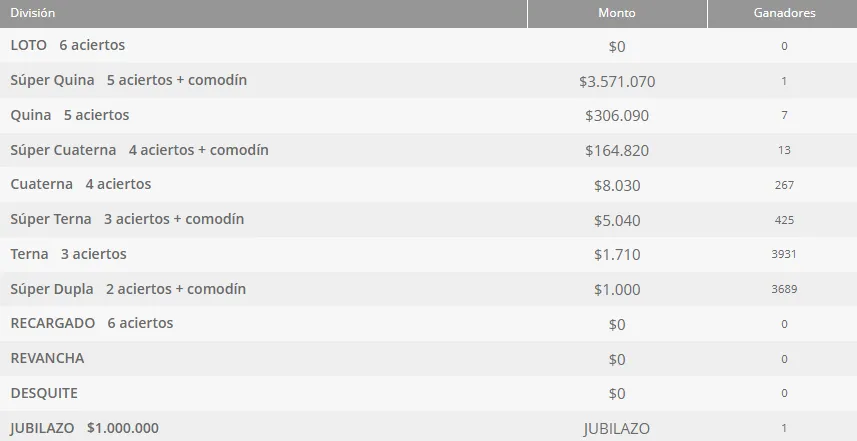Viewport: 857px width, 441px height.
Task: Click the Súper Terna row label
Action: click(x=50, y=219)
